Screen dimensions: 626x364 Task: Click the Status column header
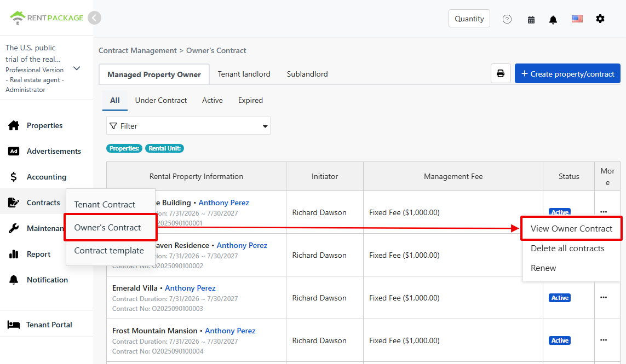click(568, 176)
